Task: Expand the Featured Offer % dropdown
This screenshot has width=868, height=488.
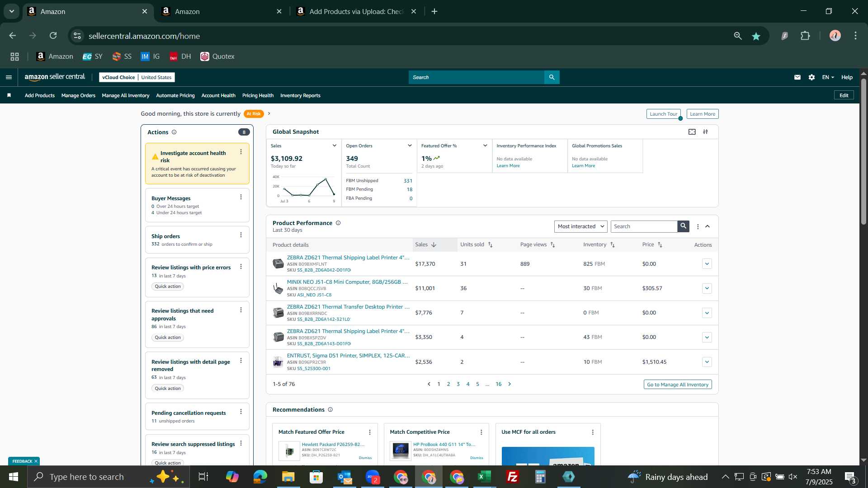Action: tap(485, 145)
